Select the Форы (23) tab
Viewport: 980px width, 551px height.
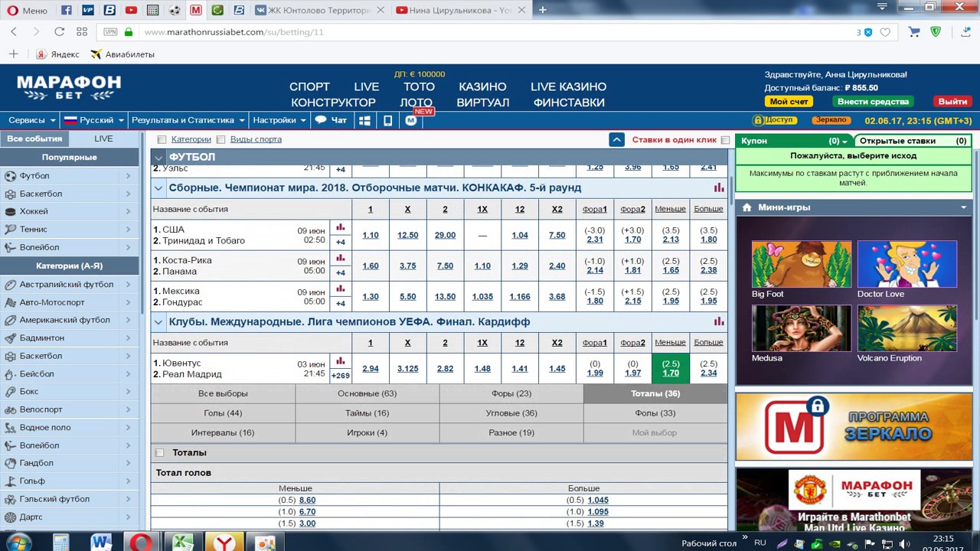tap(511, 393)
